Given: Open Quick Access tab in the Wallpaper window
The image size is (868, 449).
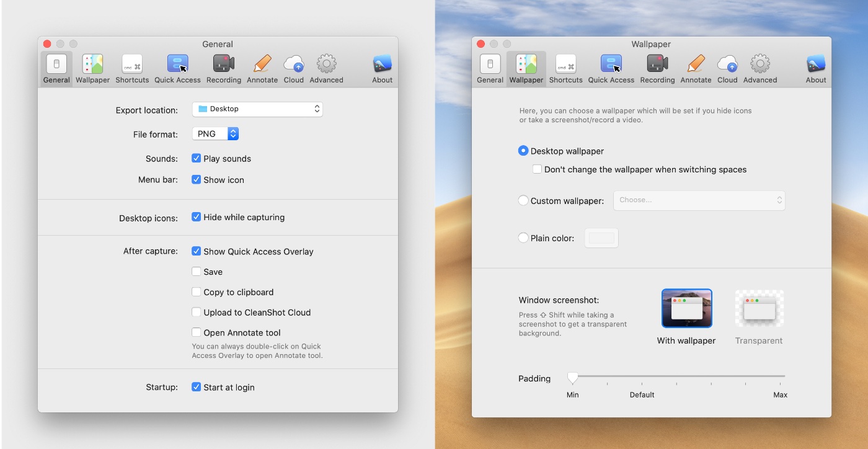Looking at the screenshot, I should [x=611, y=69].
